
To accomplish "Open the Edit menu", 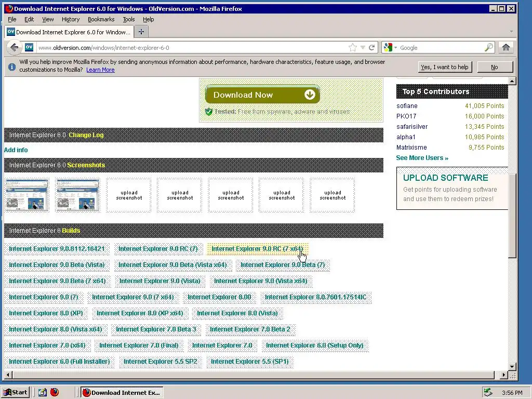I will 29,19.
